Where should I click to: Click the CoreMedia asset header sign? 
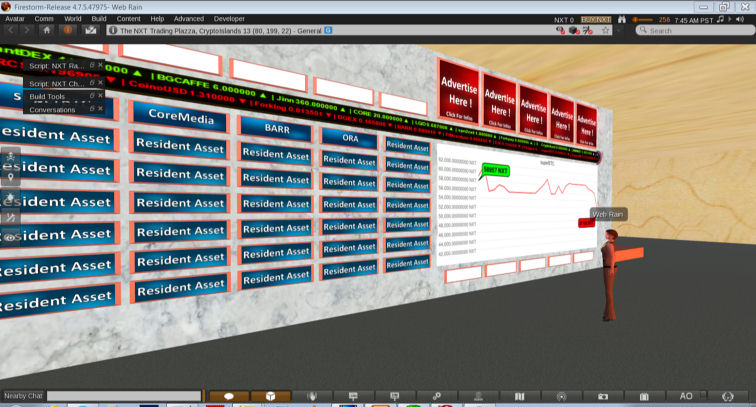pos(180,117)
